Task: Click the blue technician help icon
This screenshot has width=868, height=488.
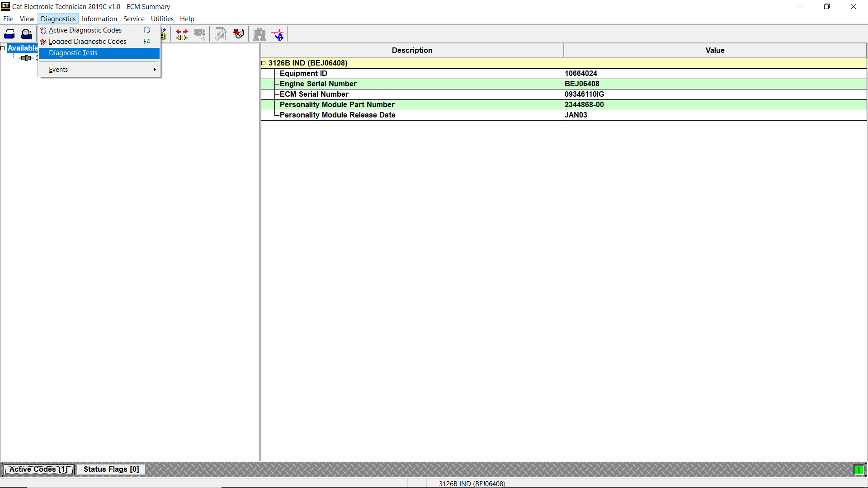Action: coord(278,34)
